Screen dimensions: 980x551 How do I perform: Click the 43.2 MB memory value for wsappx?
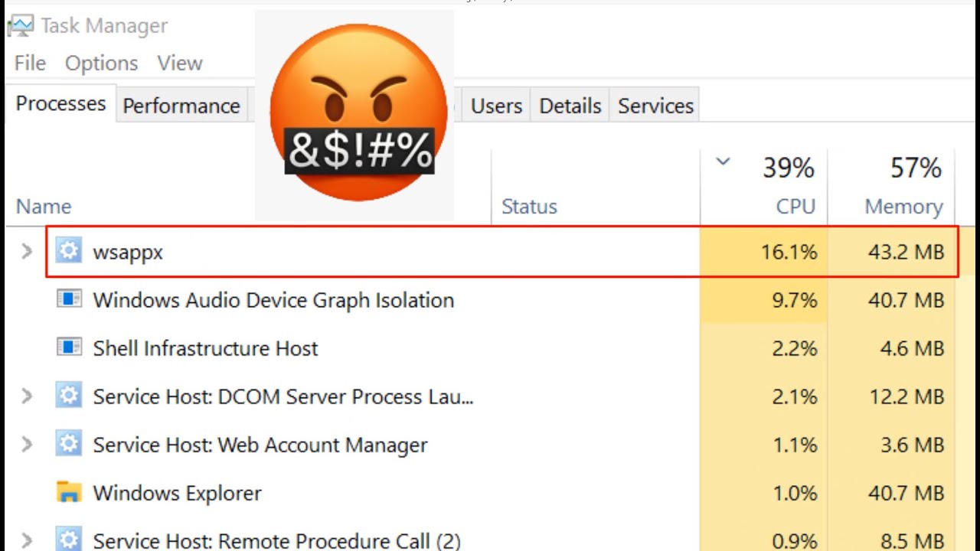pyautogui.click(x=906, y=252)
